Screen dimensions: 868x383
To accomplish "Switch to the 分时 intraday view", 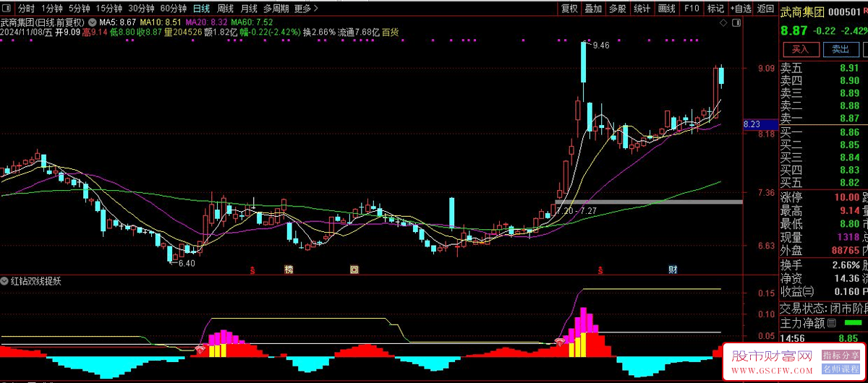I will [x=26, y=9].
